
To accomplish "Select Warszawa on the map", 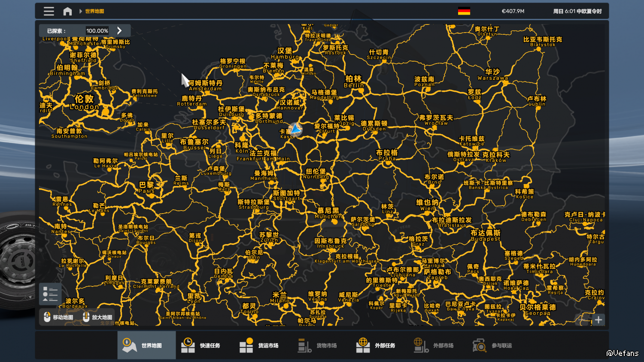I will tap(493, 75).
